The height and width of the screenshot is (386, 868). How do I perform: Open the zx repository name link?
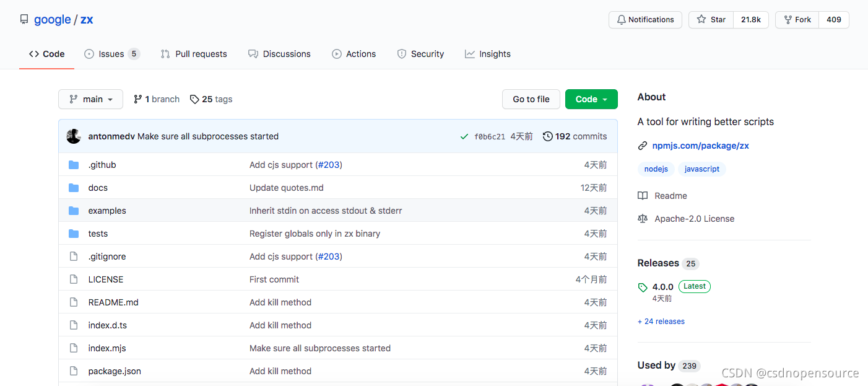[x=87, y=19]
